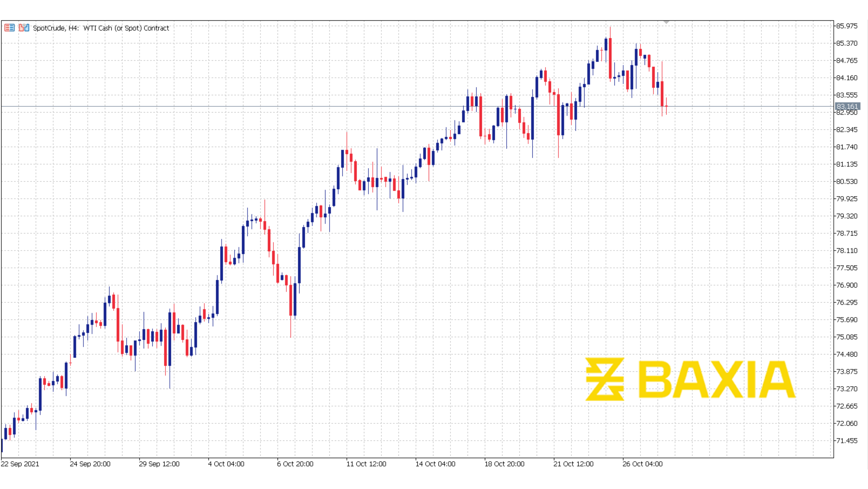Click the 71.455 price scale label
The image size is (868, 489).
tap(847, 441)
